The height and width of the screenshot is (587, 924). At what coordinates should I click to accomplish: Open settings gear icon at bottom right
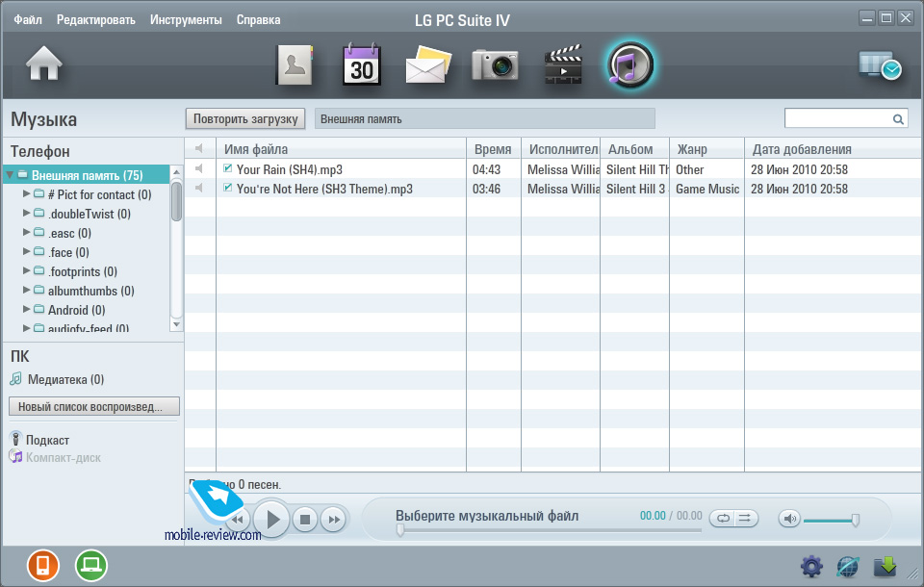811,567
